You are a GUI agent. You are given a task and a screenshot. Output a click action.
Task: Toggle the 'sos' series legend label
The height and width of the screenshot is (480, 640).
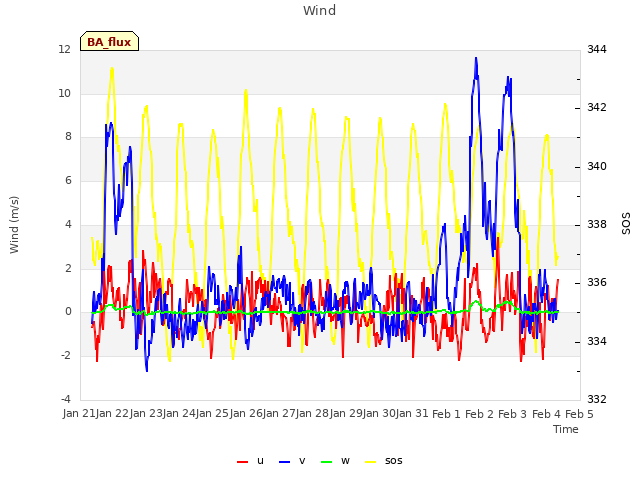click(x=393, y=461)
